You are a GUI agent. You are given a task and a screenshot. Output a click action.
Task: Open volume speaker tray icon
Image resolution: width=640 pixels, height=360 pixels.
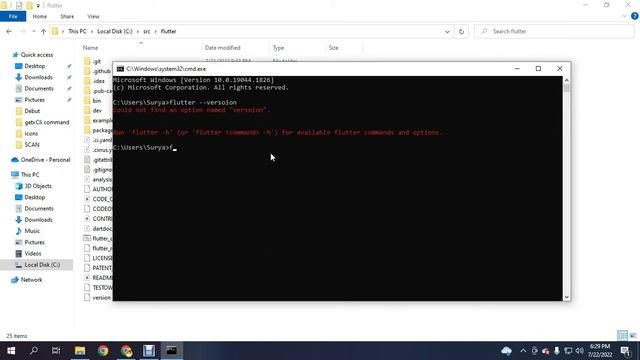tap(580, 351)
